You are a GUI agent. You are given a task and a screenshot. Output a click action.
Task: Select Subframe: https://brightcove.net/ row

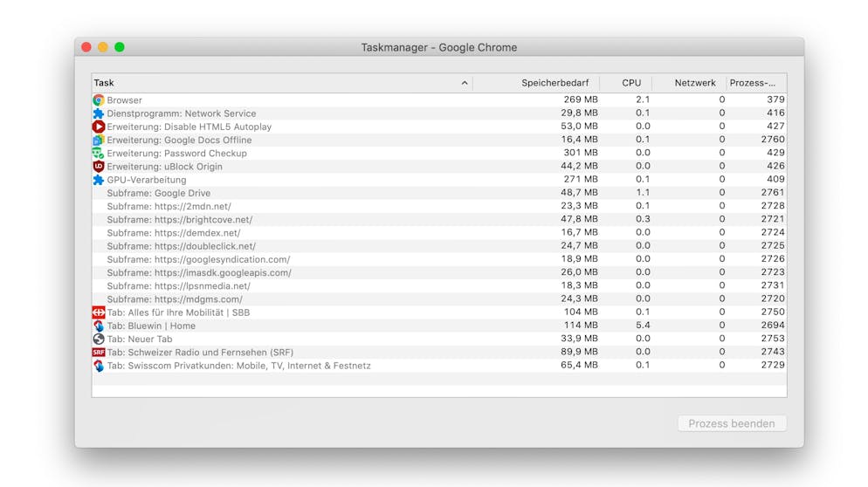click(439, 220)
